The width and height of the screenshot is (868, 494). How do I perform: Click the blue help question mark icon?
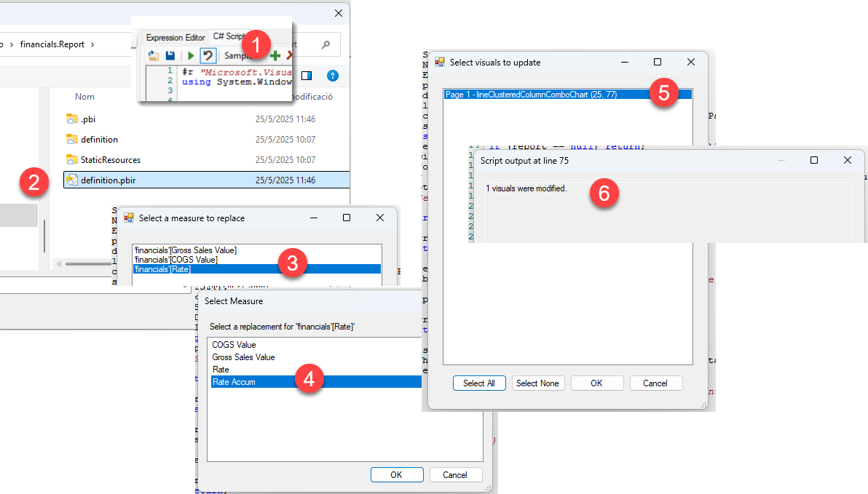[x=333, y=76]
